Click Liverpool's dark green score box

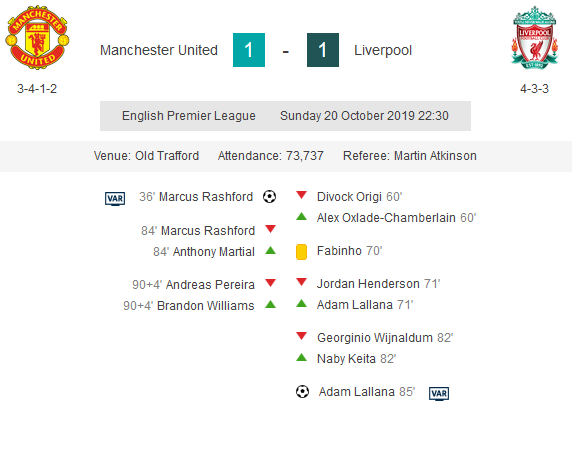click(323, 50)
